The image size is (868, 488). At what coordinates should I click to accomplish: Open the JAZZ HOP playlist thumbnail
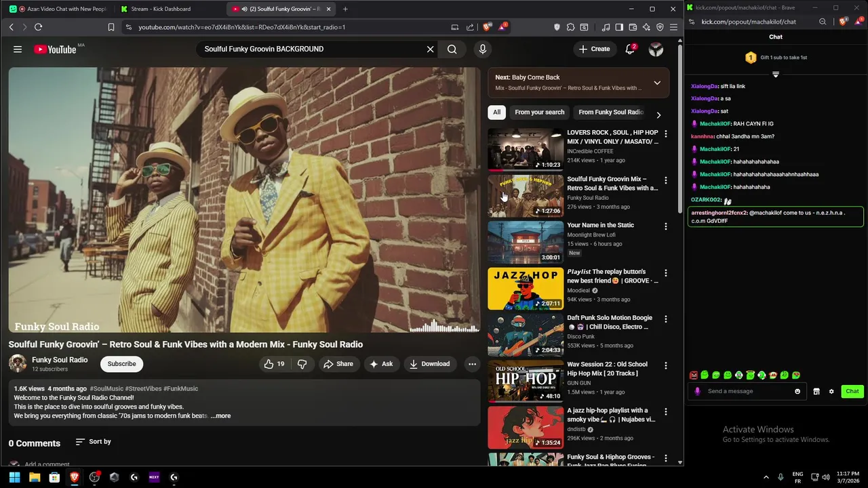coord(526,289)
